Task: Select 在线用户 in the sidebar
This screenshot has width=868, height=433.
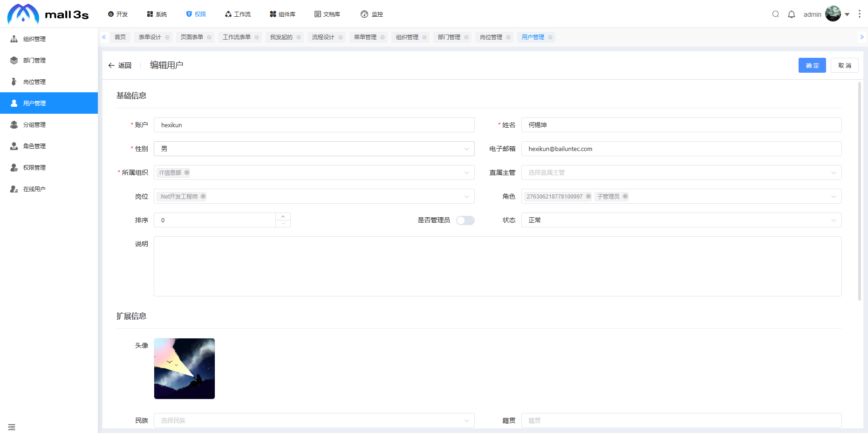Action: (49, 189)
